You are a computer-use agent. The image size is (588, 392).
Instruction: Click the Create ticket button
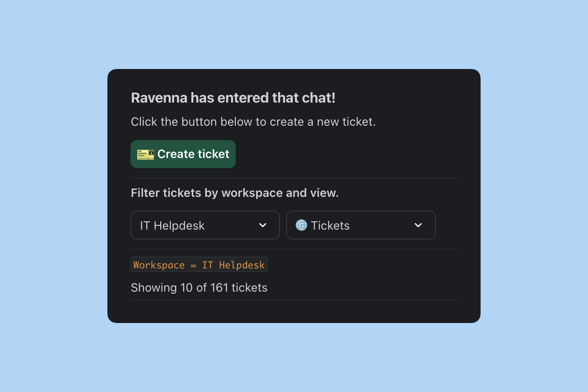coord(183,154)
